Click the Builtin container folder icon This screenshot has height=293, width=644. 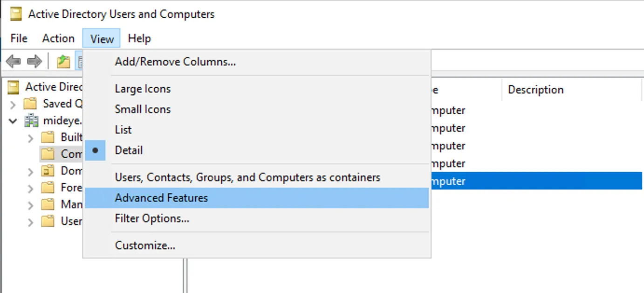pos(46,137)
